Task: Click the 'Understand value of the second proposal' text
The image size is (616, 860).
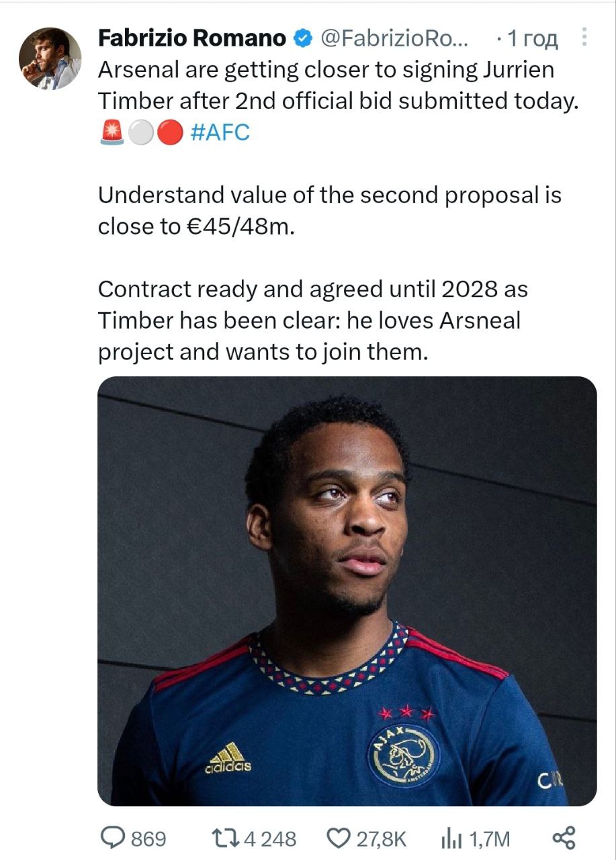Action: [x=329, y=195]
